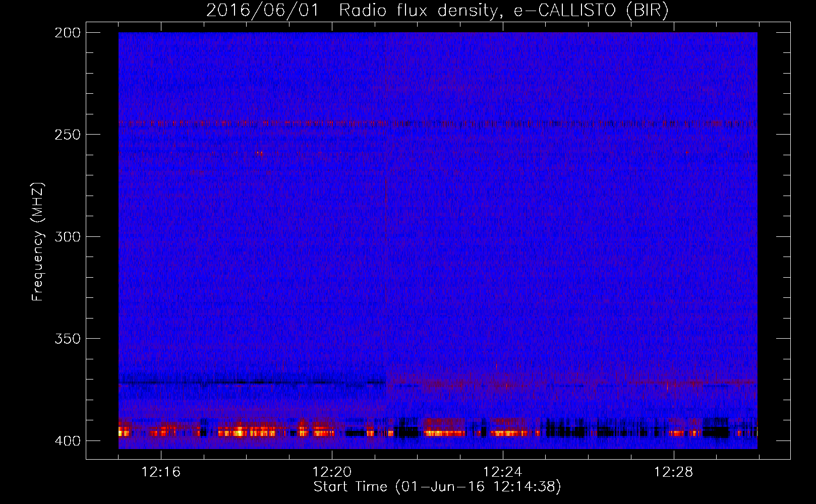Click the 300 frequency tick label
Viewport: 816px width, 504px height.
click(x=68, y=237)
